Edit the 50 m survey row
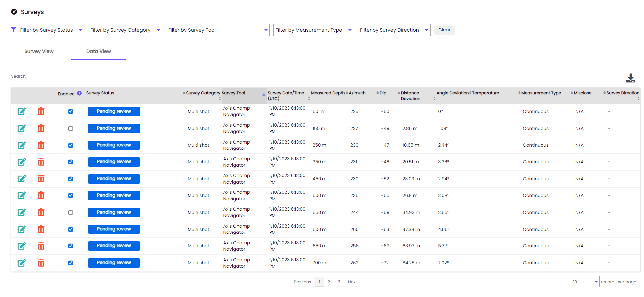The height and width of the screenshot is (297, 644). [22, 111]
